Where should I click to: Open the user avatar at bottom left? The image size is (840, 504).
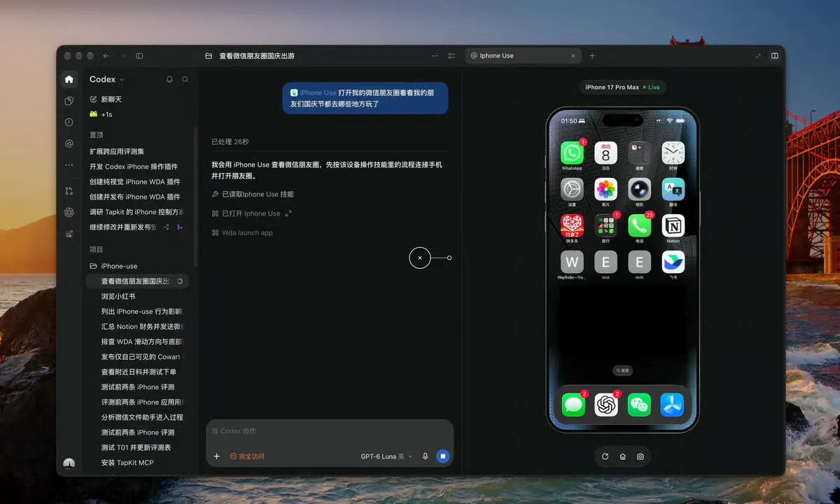pos(69,463)
